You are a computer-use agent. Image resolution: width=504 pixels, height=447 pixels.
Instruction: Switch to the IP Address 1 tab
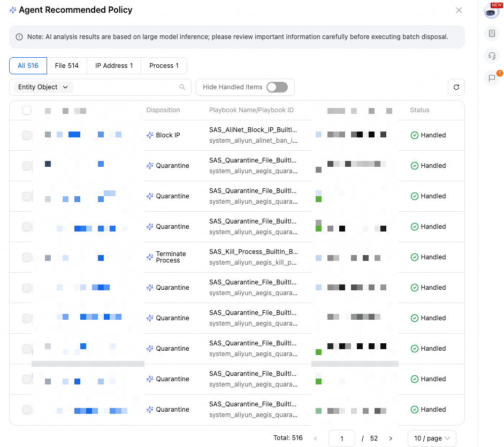(x=114, y=66)
